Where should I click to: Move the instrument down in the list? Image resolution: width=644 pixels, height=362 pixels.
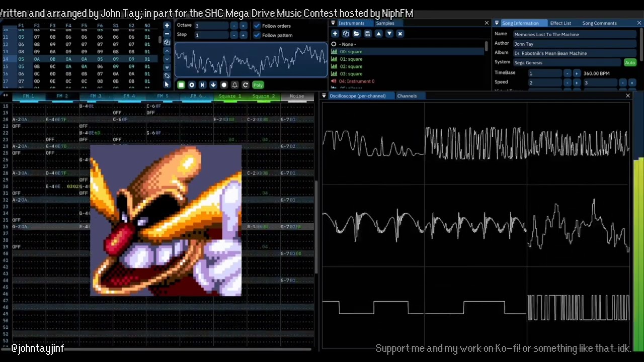[x=389, y=34]
